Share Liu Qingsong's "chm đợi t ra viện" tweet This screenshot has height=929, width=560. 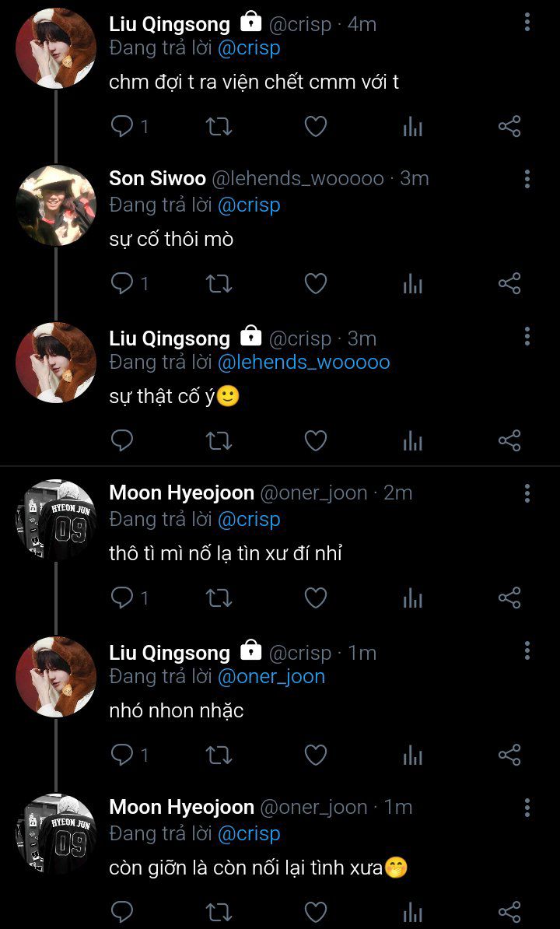pyautogui.click(x=509, y=127)
